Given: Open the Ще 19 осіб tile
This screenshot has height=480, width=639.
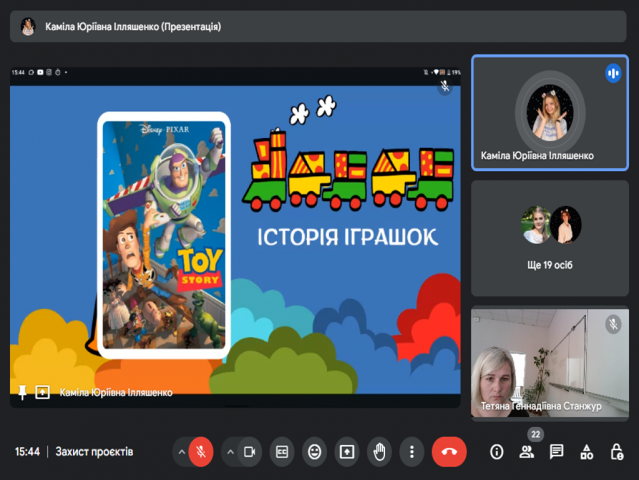Looking at the screenshot, I should point(550,238).
